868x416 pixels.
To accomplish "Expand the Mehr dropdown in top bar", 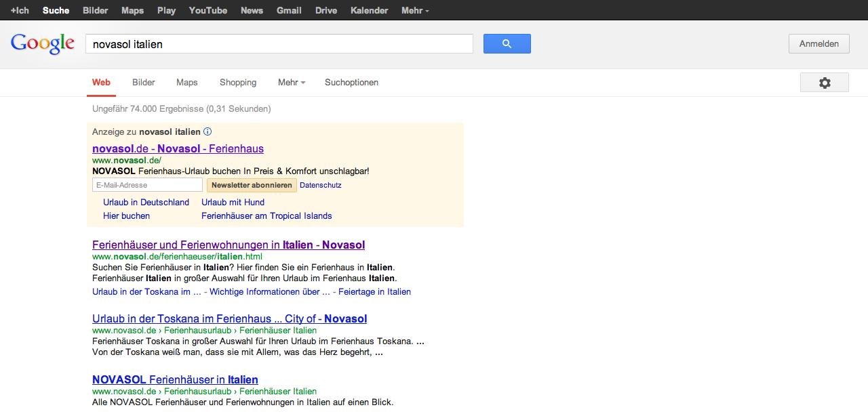I will click(x=415, y=10).
